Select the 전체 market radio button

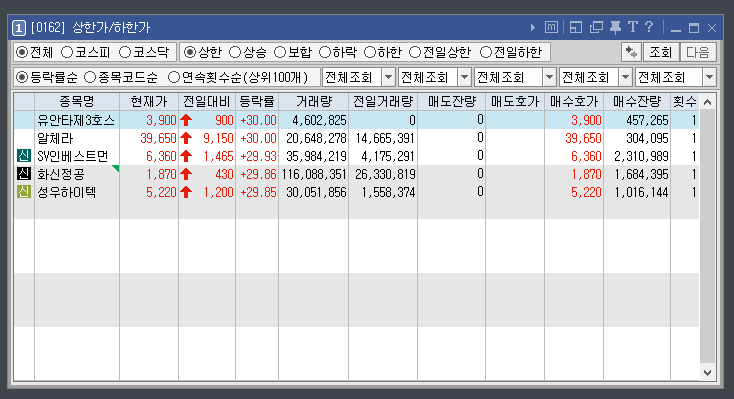click(x=22, y=52)
